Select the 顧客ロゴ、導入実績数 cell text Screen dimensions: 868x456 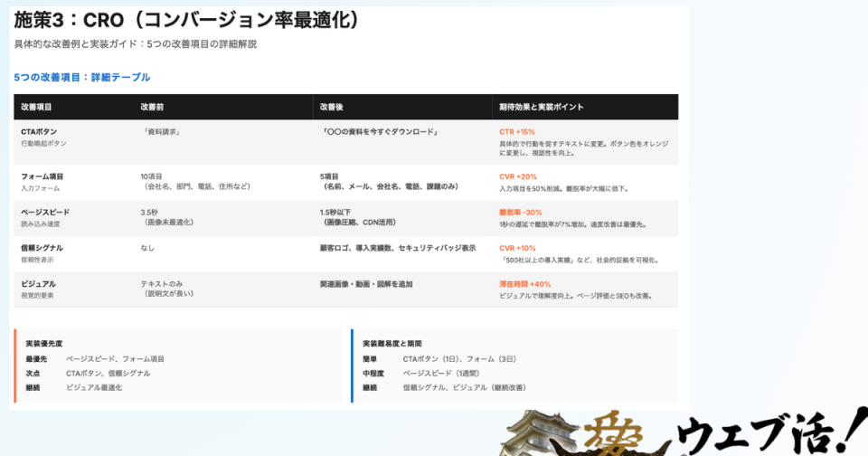pyautogui.click(x=397, y=248)
